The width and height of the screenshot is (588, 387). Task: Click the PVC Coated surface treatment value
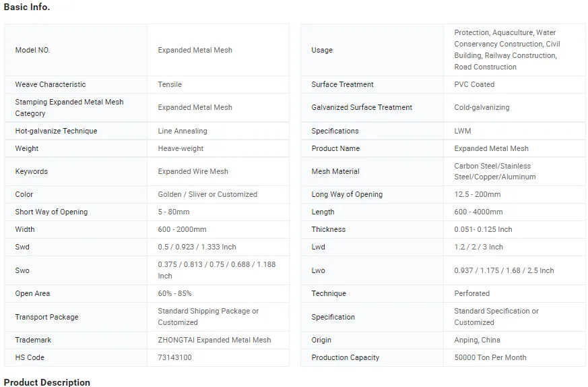pos(474,84)
